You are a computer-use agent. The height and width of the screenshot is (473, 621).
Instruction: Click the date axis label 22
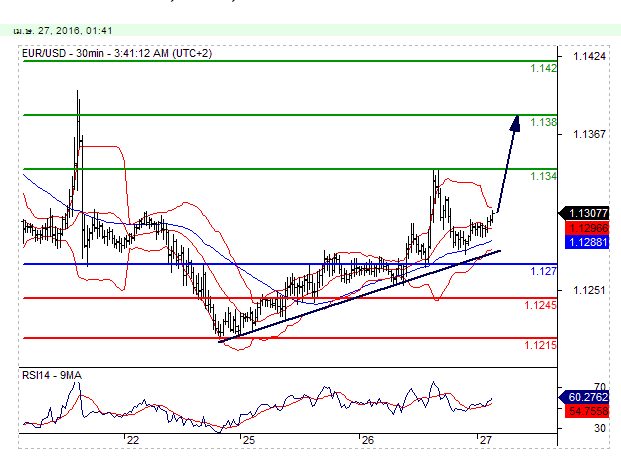coord(133,440)
